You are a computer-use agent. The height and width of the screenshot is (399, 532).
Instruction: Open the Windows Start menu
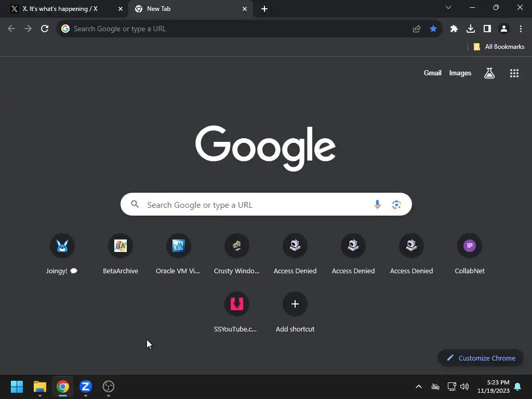point(17,387)
